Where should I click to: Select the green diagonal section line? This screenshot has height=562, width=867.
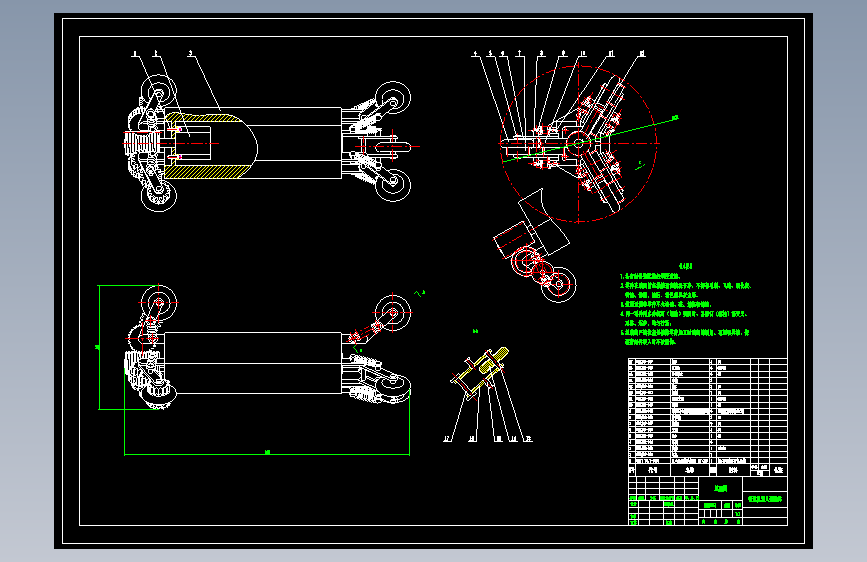(x=591, y=139)
